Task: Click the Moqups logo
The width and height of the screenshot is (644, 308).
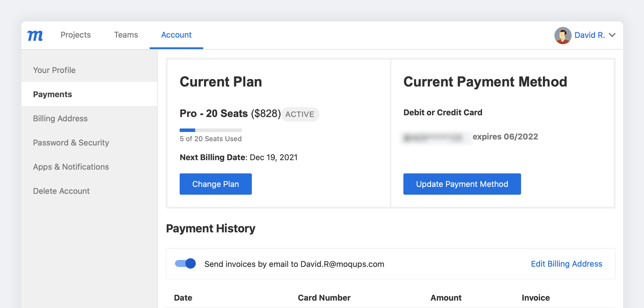Action: [x=35, y=35]
